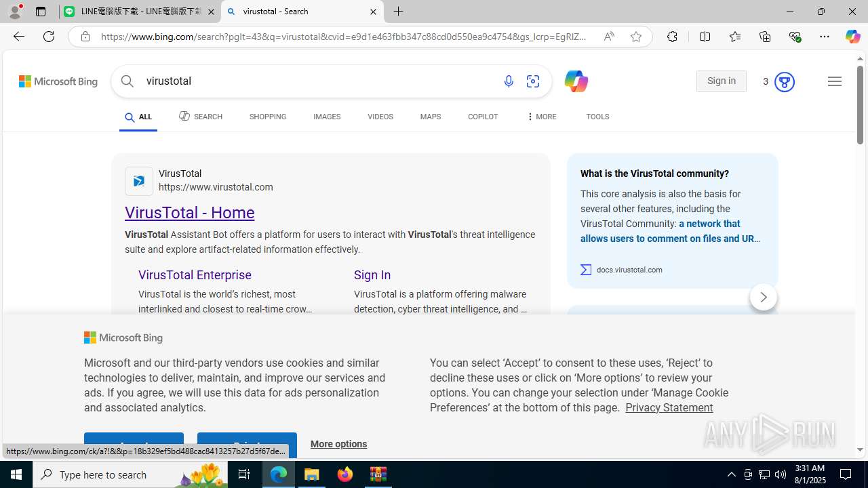
Task: Open the volume control in system tray
Action: [781, 474]
